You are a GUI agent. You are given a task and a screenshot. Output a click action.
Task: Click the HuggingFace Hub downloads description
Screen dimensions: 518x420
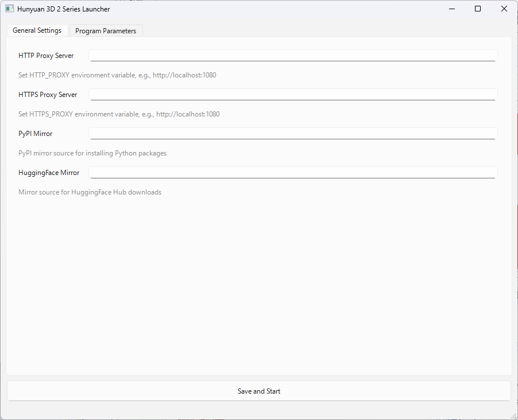90,192
